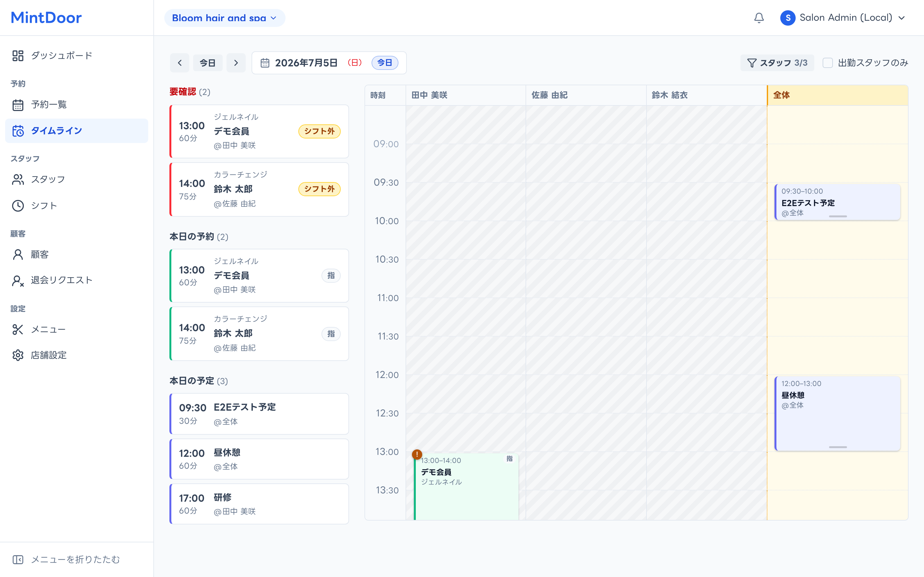Select the 09:30–10:00 E2Eテスト予定 timeline block
The image size is (924, 577).
[x=837, y=202]
